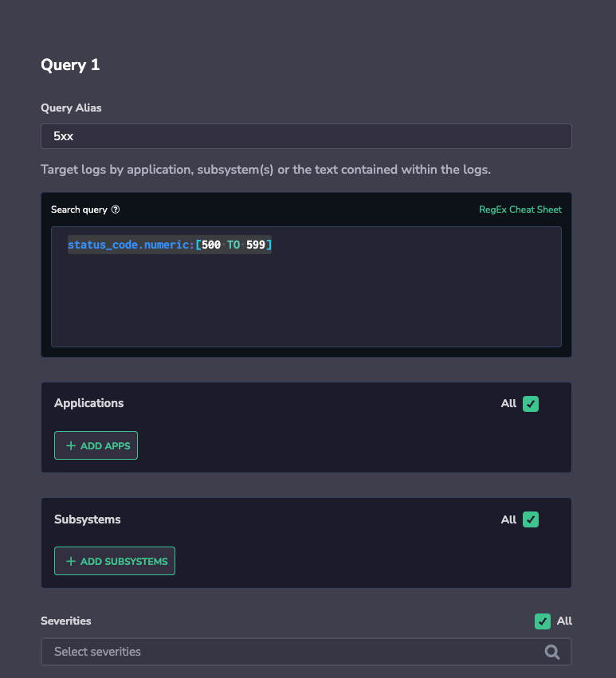Click the Query 1 heading
The width and height of the screenshot is (616, 678).
coord(70,65)
